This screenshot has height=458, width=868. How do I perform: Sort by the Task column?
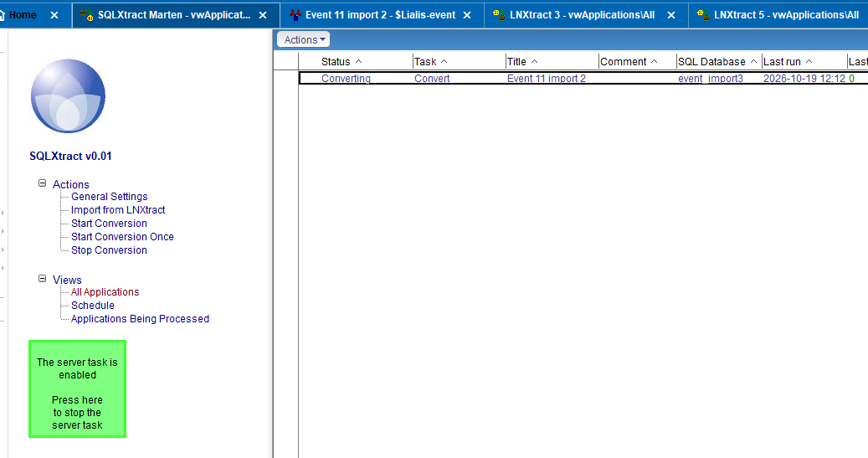point(431,61)
